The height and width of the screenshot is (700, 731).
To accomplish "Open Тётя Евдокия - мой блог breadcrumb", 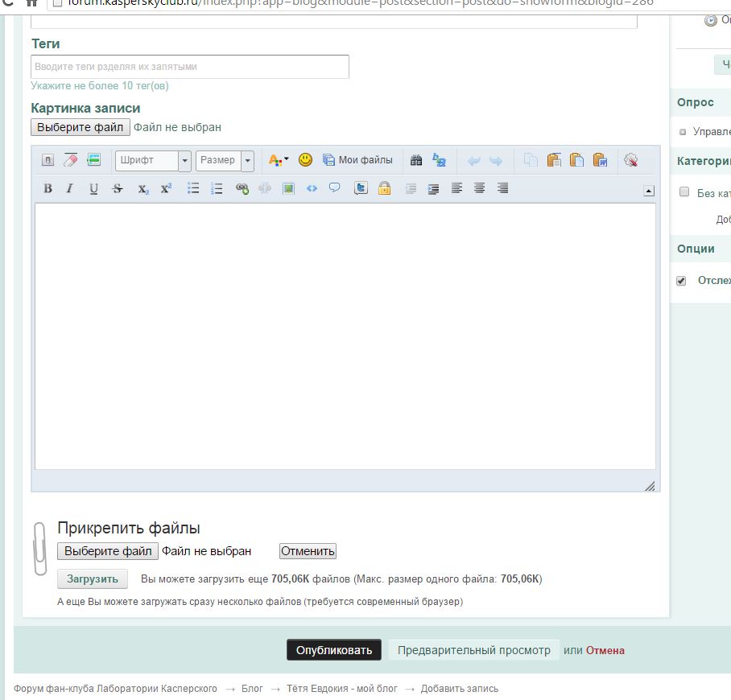I will click(341, 689).
